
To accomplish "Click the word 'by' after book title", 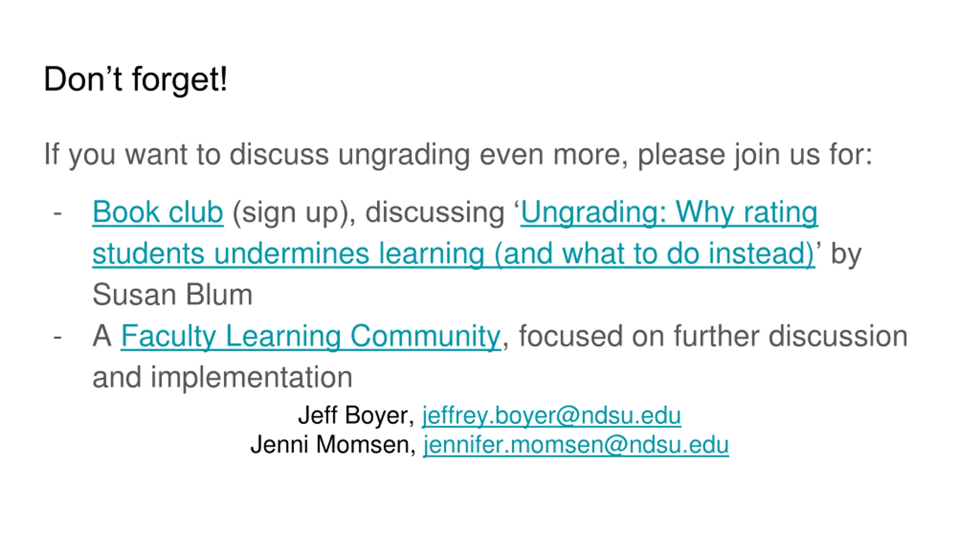I will point(846,254).
